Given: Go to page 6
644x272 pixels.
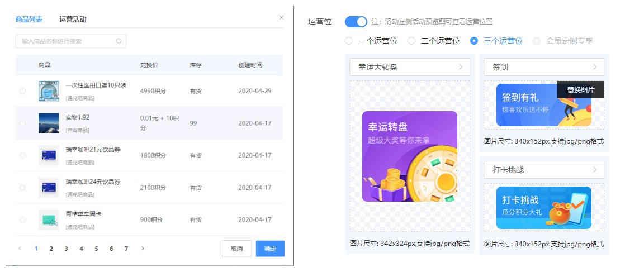Looking at the screenshot, I should point(111,248).
